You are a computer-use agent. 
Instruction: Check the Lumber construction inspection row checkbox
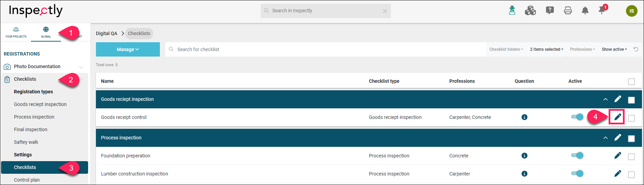click(x=631, y=175)
